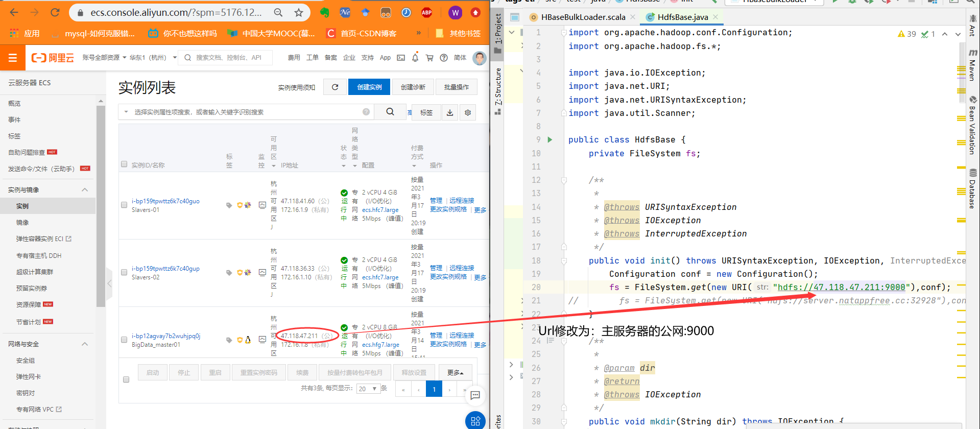
Task: Open the Aliyun user avatar menu
Action: (x=479, y=58)
